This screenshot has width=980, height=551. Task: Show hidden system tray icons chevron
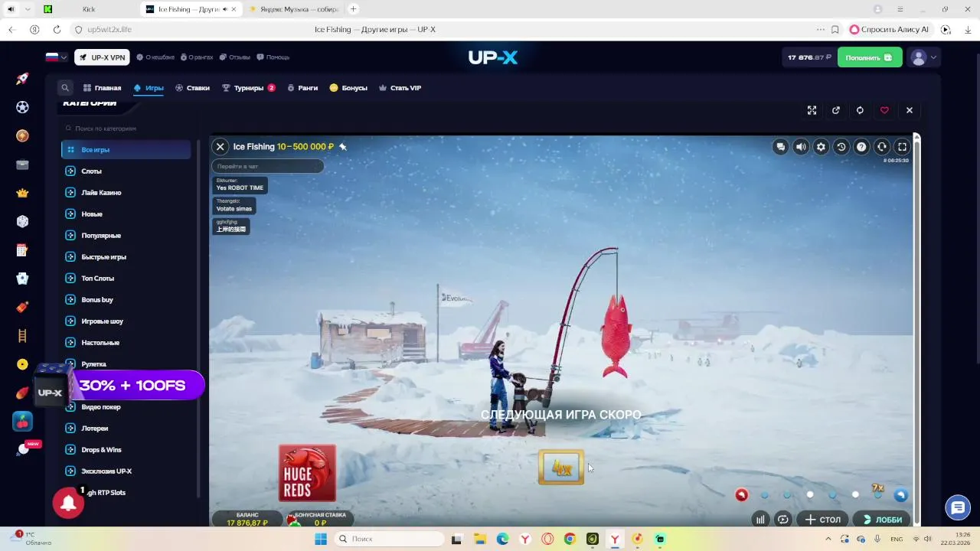pyautogui.click(x=828, y=539)
